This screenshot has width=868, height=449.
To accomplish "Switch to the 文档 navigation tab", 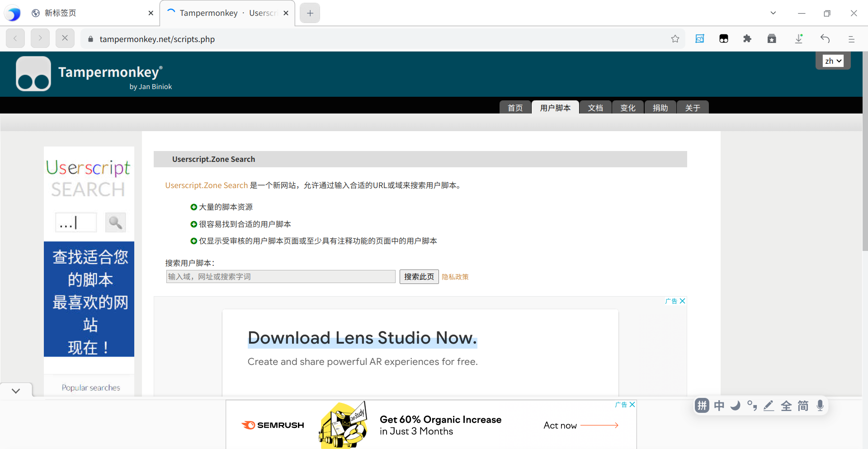I will 595,108.
